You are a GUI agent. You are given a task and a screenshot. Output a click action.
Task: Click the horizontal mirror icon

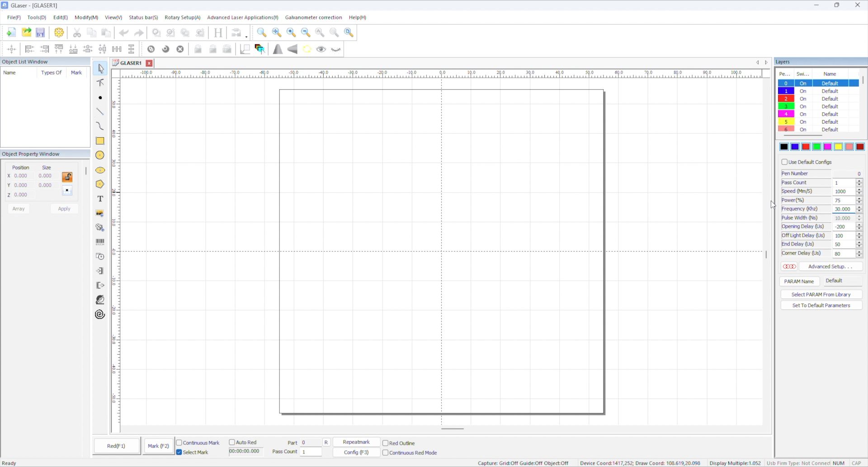coord(278,49)
